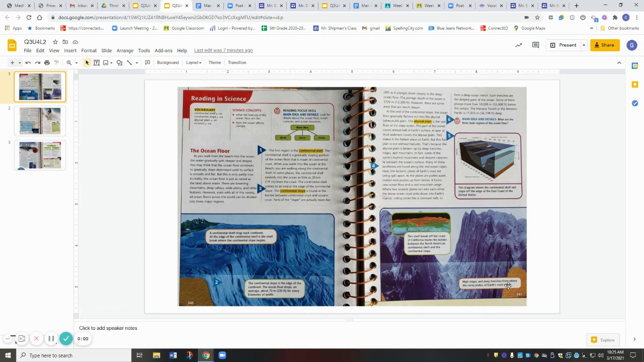Click the Present button
This screenshot has height=362, width=644.
[x=563, y=45]
